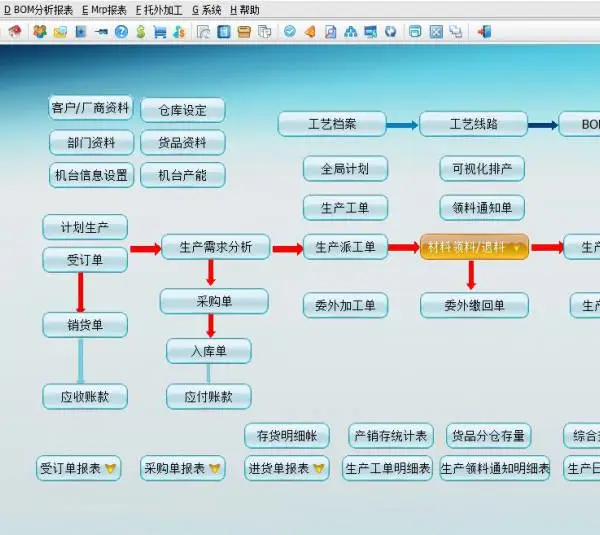This screenshot has height=535, width=600.
Task: Open the 产销存统计表 report
Action: (x=391, y=436)
